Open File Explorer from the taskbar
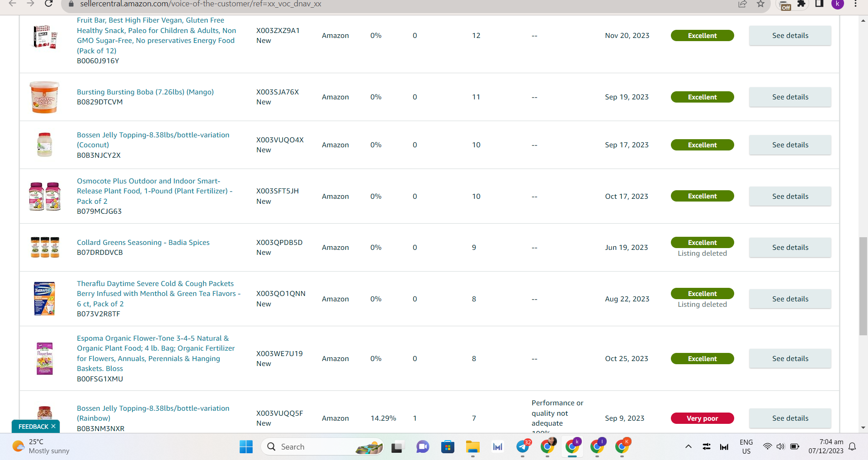 coord(473,447)
